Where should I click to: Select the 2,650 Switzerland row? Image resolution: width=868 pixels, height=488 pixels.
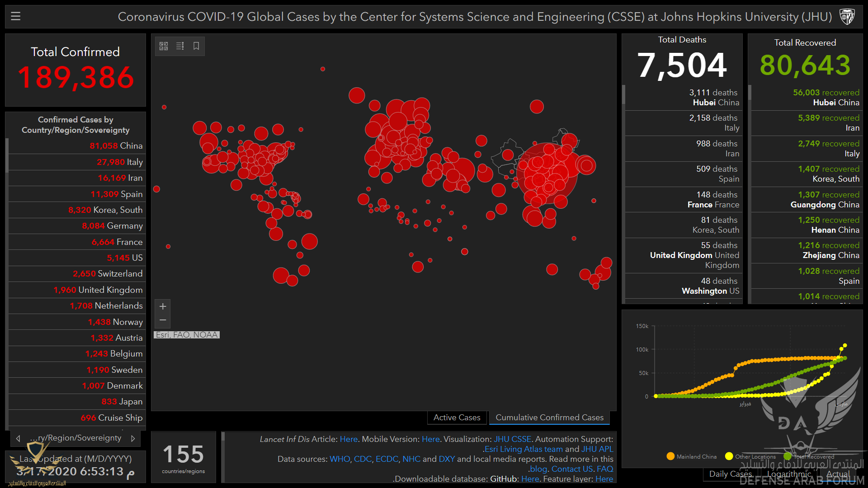[76, 274]
